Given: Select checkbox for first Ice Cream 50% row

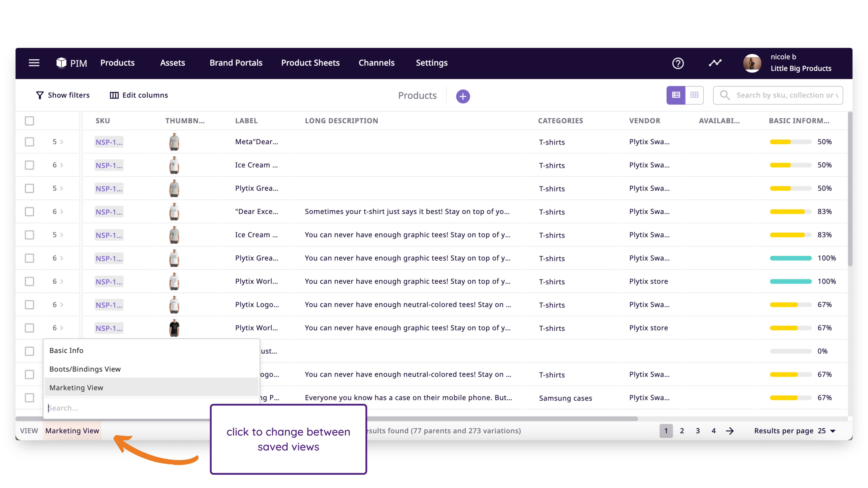Looking at the screenshot, I should [x=29, y=165].
